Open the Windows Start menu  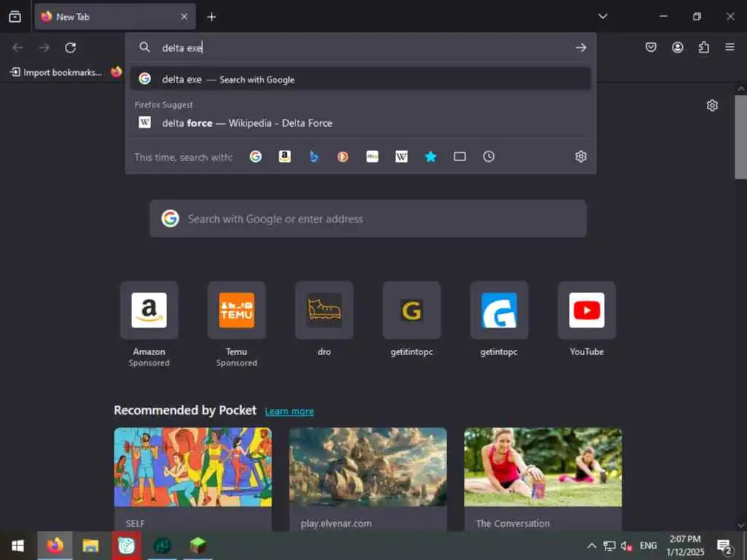coord(18,545)
